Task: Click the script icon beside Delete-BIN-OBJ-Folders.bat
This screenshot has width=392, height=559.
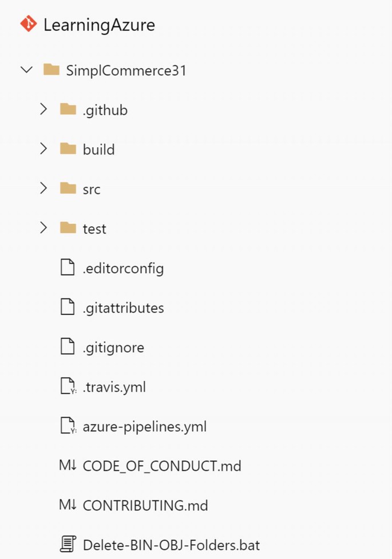Action: 68,544
